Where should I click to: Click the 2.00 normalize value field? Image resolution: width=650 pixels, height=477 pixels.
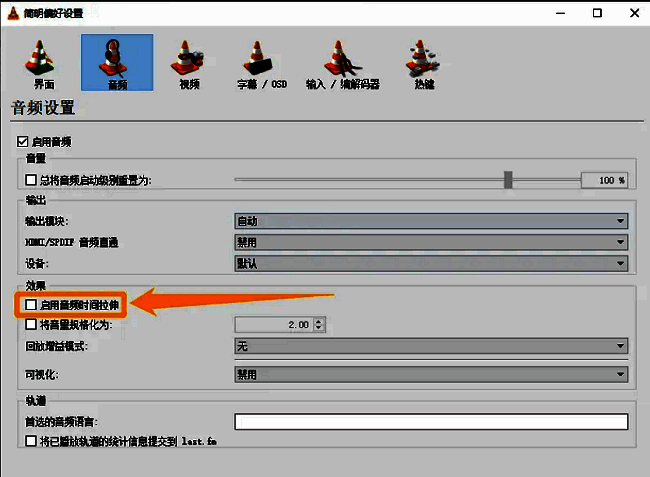tap(275, 324)
